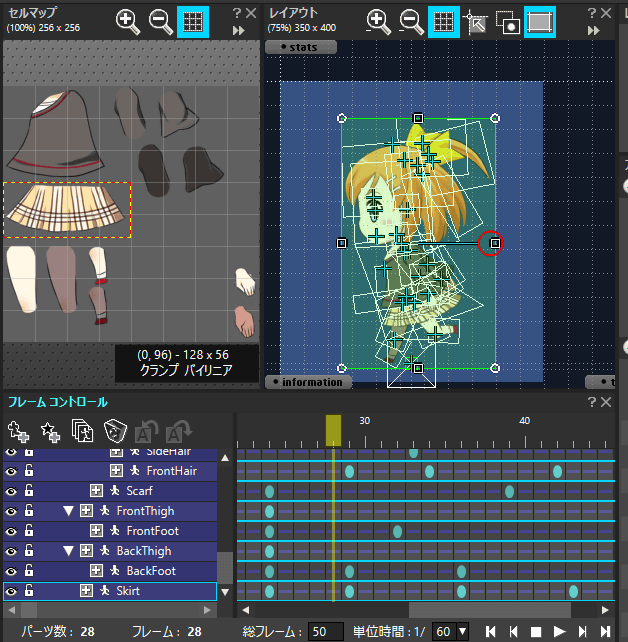Step back one frame
Image resolution: width=628 pixels, height=642 pixels.
click(x=513, y=631)
